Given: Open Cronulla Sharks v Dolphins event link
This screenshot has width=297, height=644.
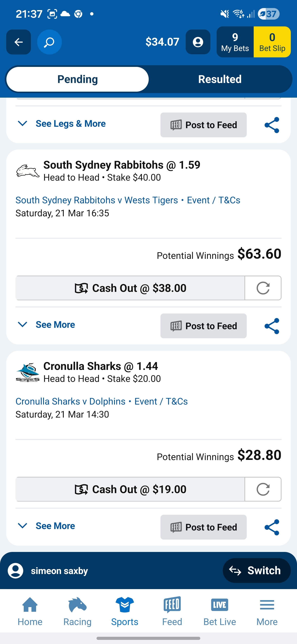Looking at the screenshot, I should [x=71, y=401].
